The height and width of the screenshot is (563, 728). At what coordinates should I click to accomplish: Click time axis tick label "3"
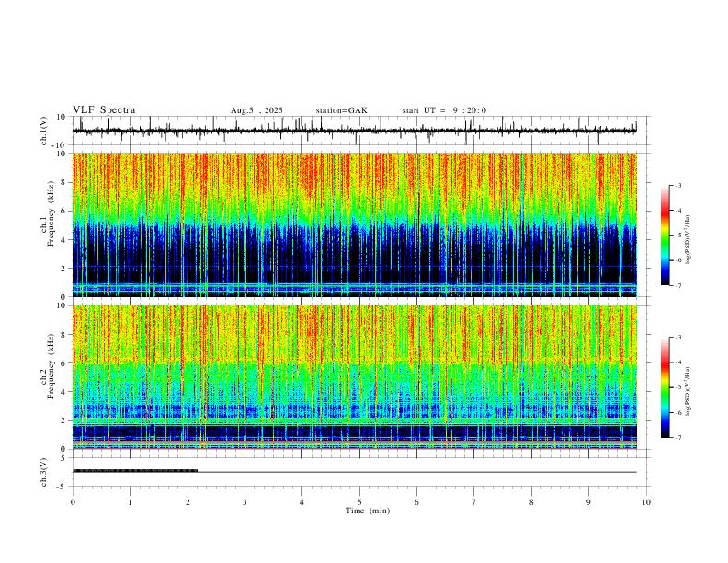tap(245, 502)
